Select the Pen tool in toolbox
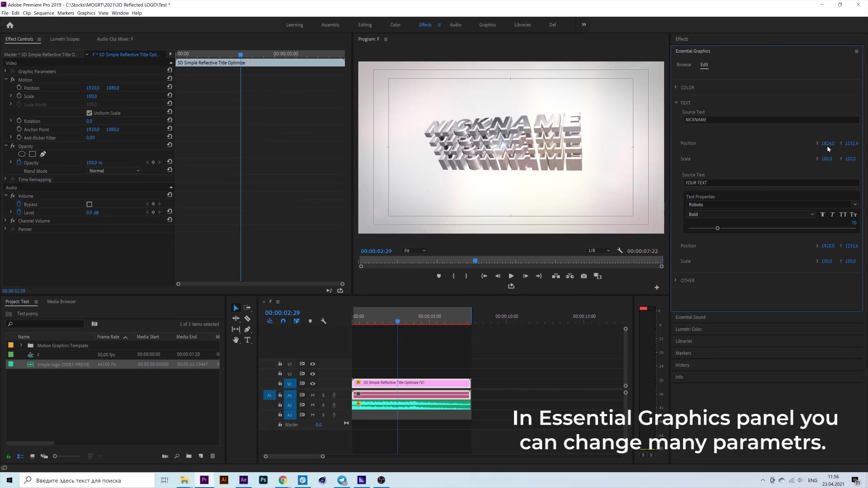Screen dimensions: 868x488 click(247, 329)
